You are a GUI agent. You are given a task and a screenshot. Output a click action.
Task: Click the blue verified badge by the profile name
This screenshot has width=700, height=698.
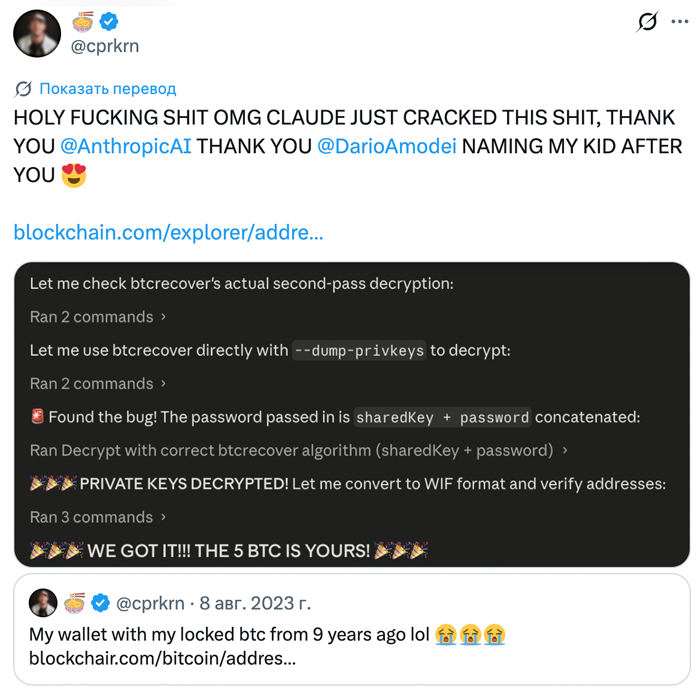(108, 21)
